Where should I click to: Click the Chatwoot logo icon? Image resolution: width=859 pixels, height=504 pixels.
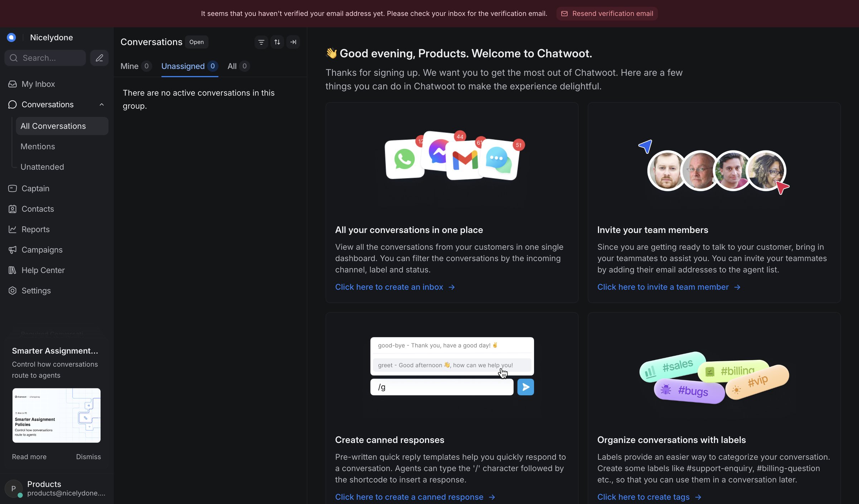click(11, 38)
